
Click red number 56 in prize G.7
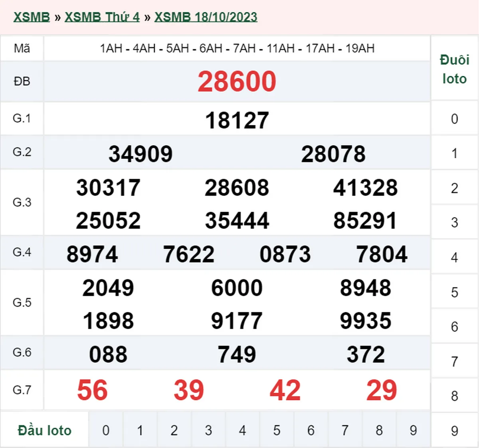tap(93, 390)
